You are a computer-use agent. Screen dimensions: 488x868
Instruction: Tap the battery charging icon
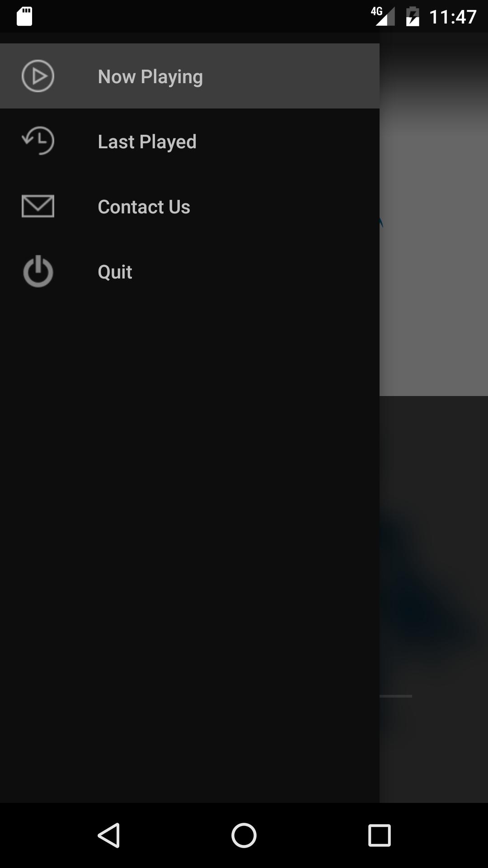pos(413,17)
